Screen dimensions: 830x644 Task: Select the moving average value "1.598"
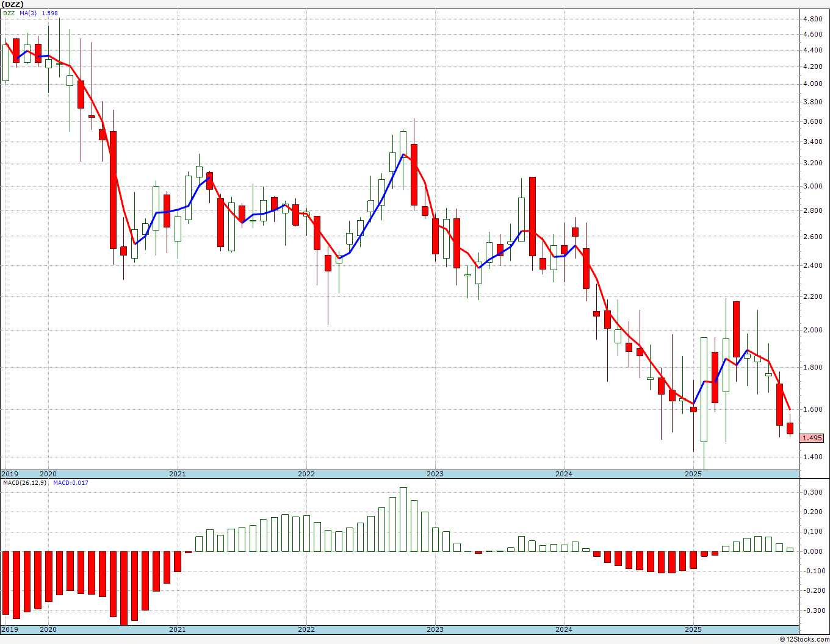click(x=51, y=13)
